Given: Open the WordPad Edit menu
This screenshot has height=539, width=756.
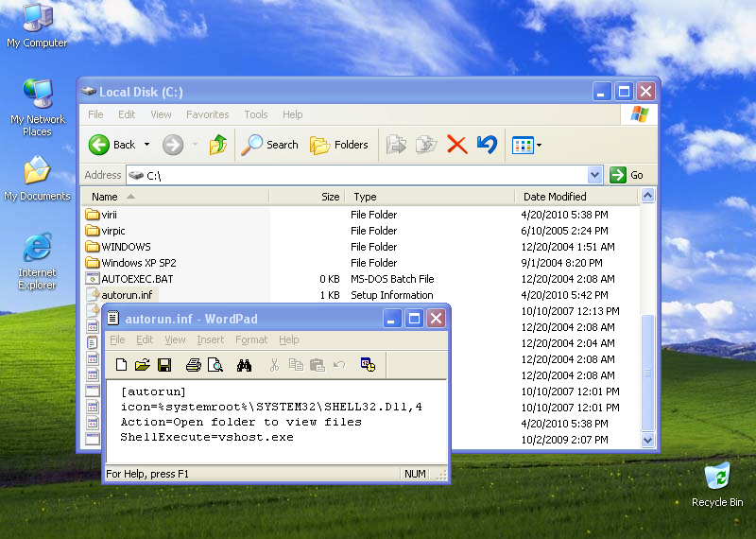Looking at the screenshot, I should click(x=145, y=339).
